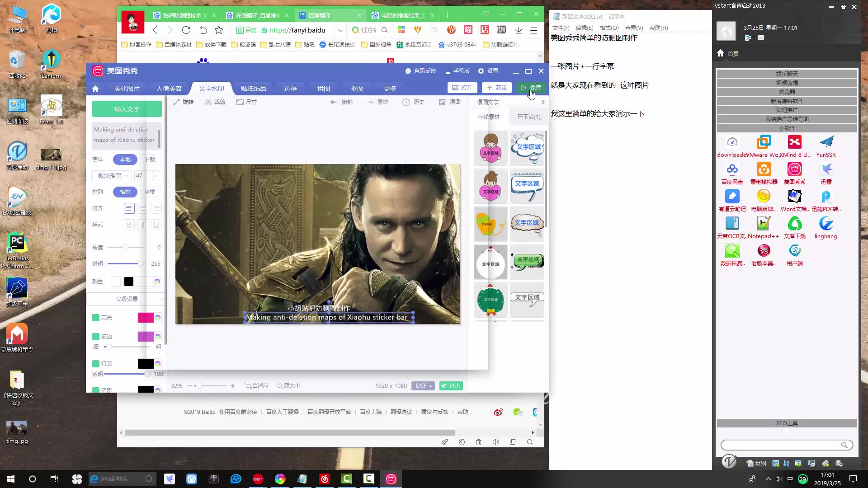Choose horizontal (横排) text layout

(x=125, y=192)
